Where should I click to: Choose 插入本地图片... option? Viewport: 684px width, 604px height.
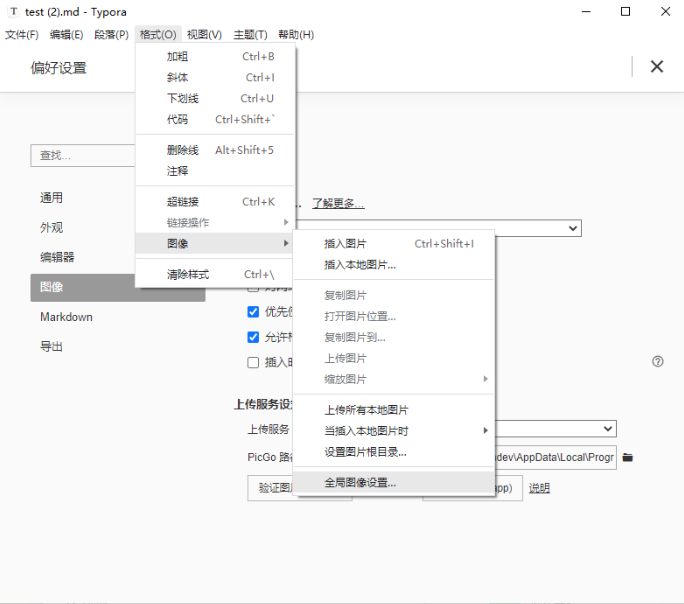tap(394, 265)
